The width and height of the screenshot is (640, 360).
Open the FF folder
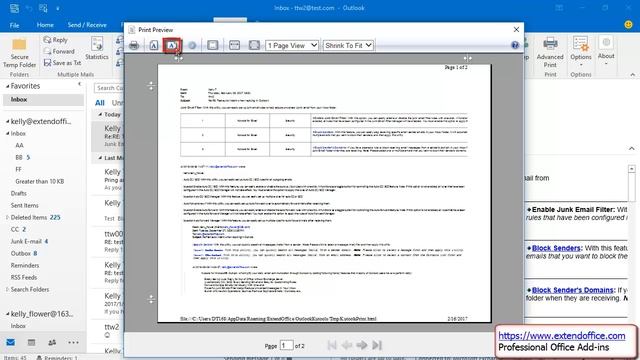click(x=18, y=169)
